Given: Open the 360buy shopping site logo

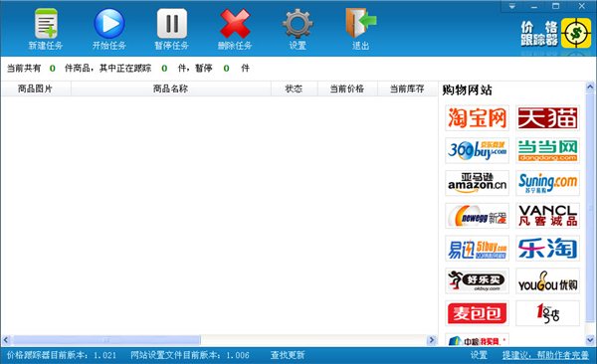Looking at the screenshot, I should coord(477,151).
